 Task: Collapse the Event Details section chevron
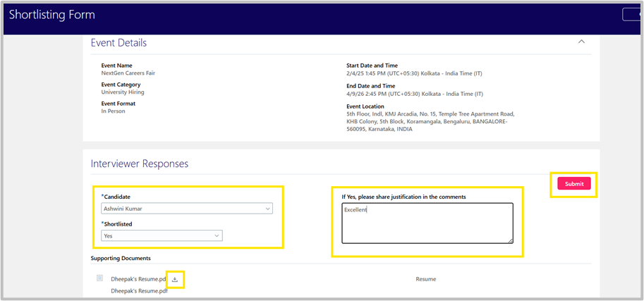(x=581, y=42)
